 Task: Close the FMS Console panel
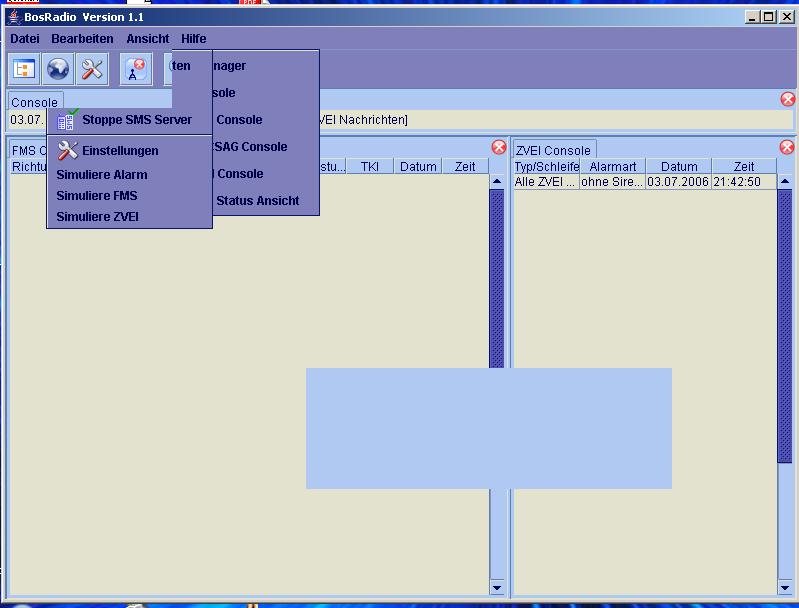pyautogui.click(x=499, y=147)
